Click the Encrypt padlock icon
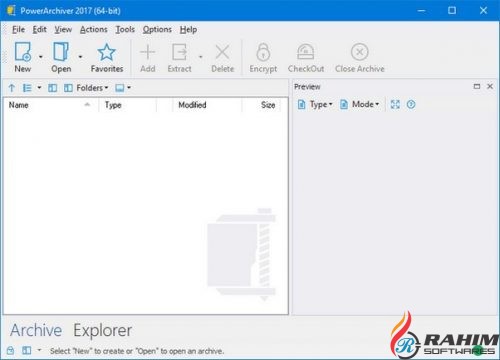This screenshot has height=360, width=500. 263,52
